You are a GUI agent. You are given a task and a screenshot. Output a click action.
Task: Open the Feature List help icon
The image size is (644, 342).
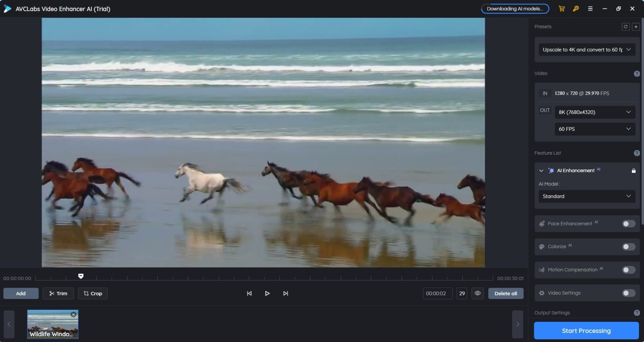[x=637, y=153]
